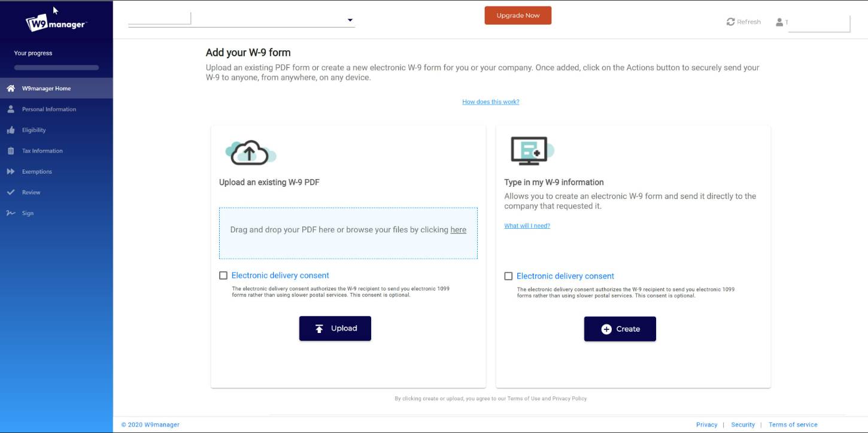The height and width of the screenshot is (433, 868).
Task: Refresh the page using the Refresh icon
Action: coord(730,22)
